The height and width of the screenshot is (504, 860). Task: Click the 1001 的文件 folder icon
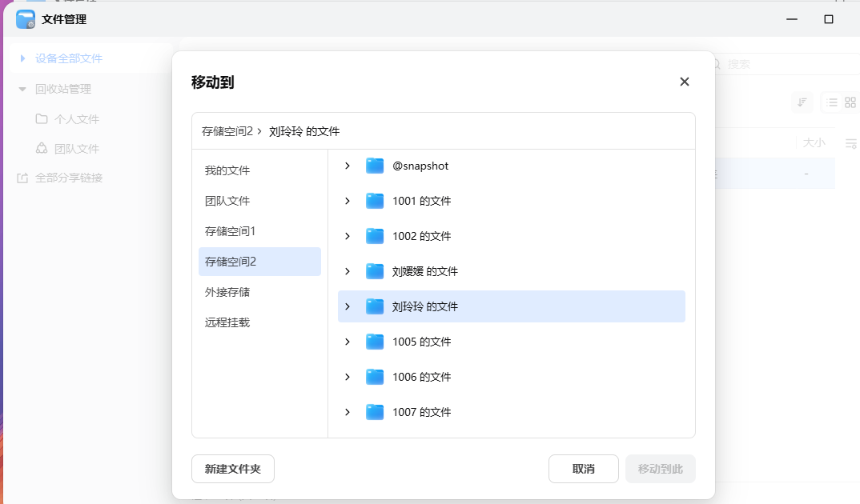click(375, 201)
